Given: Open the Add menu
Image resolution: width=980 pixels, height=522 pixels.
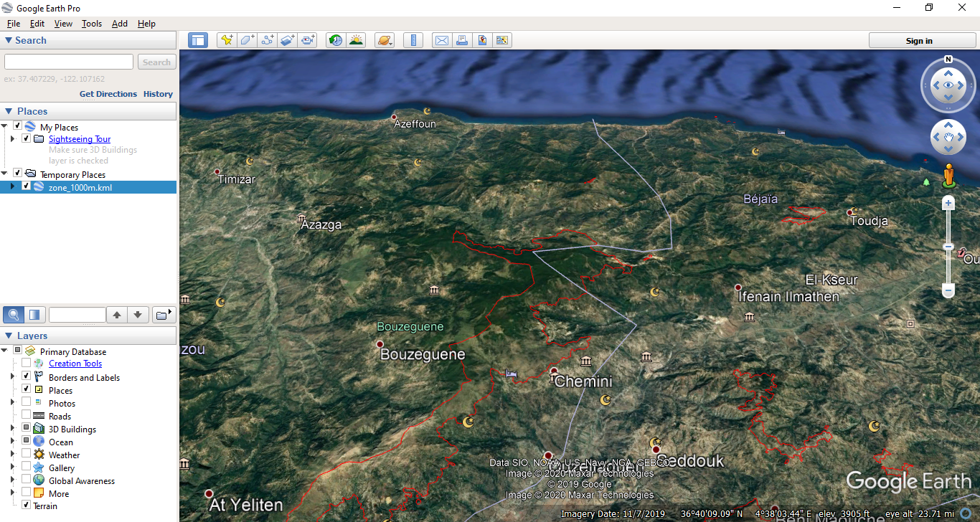Looking at the screenshot, I should pos(119,24).
